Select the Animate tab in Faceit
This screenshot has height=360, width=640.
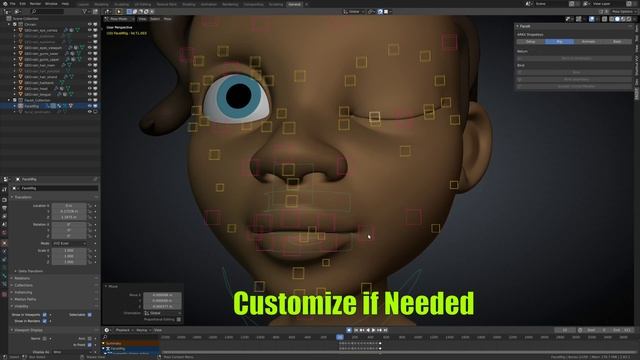coord(588,42)
